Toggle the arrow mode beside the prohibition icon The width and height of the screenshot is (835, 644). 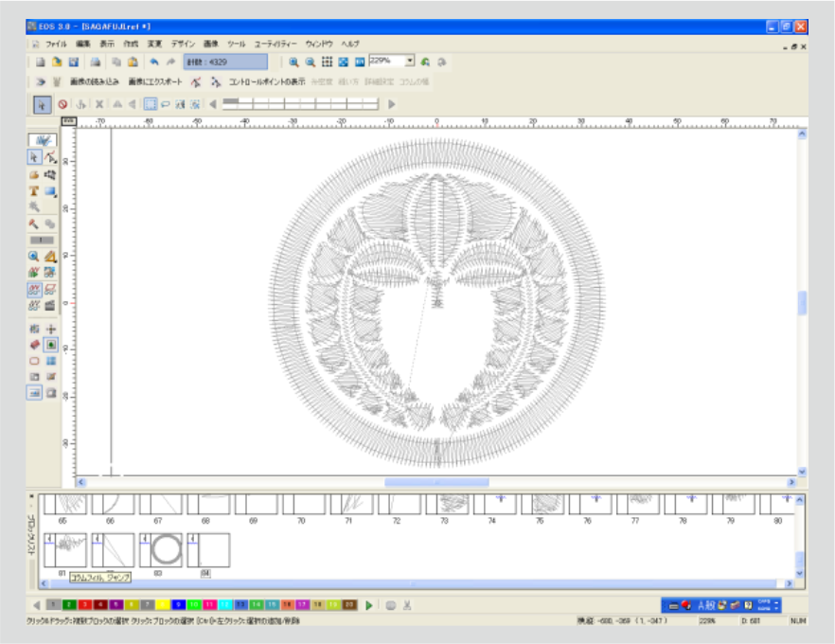click(x=42, y=104)
